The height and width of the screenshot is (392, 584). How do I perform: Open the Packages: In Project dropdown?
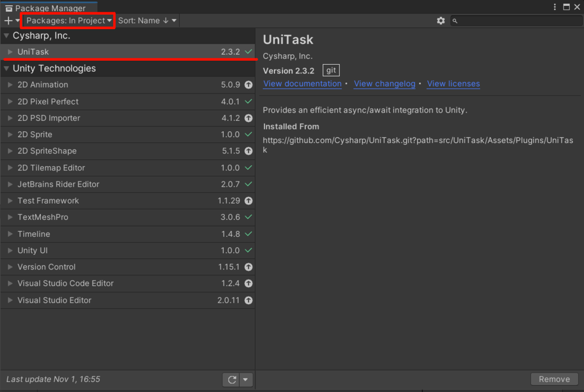point(68,20)
